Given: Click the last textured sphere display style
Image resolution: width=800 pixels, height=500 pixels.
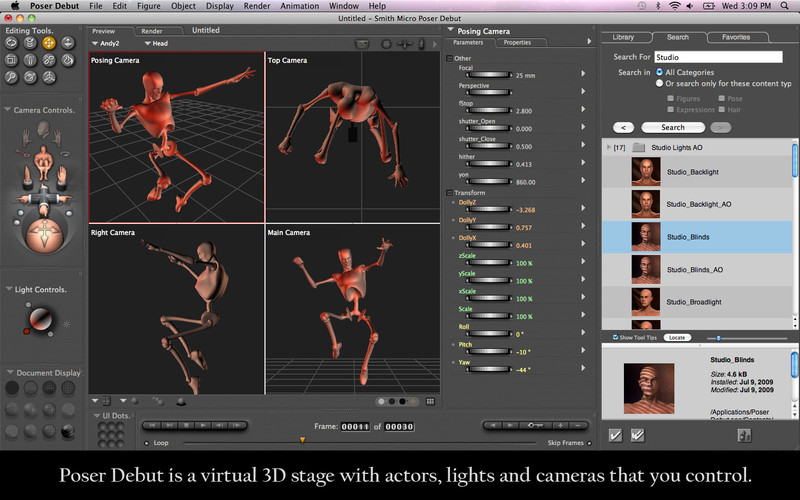Looking at the screenshot, I should pyautogui.click(x=67, y=432).
